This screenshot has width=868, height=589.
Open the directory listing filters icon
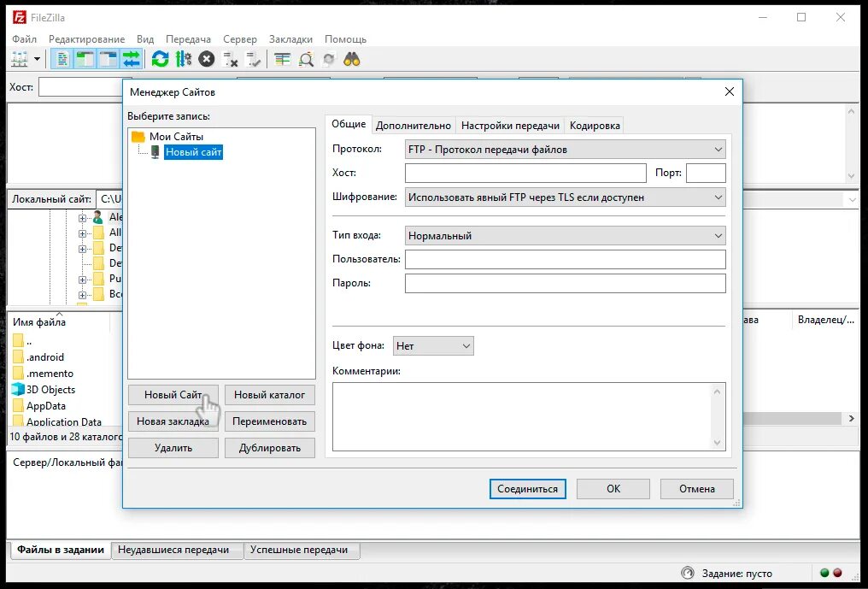point(282,59)
